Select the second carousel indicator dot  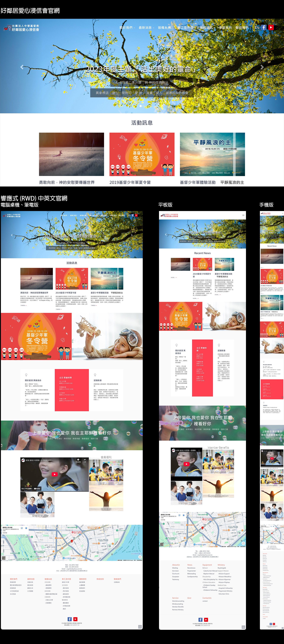tap(144, 106)
